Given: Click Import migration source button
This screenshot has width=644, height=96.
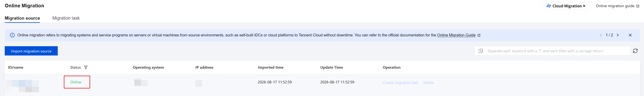Looking at the screenshot, I should click(x=31, y=51).
